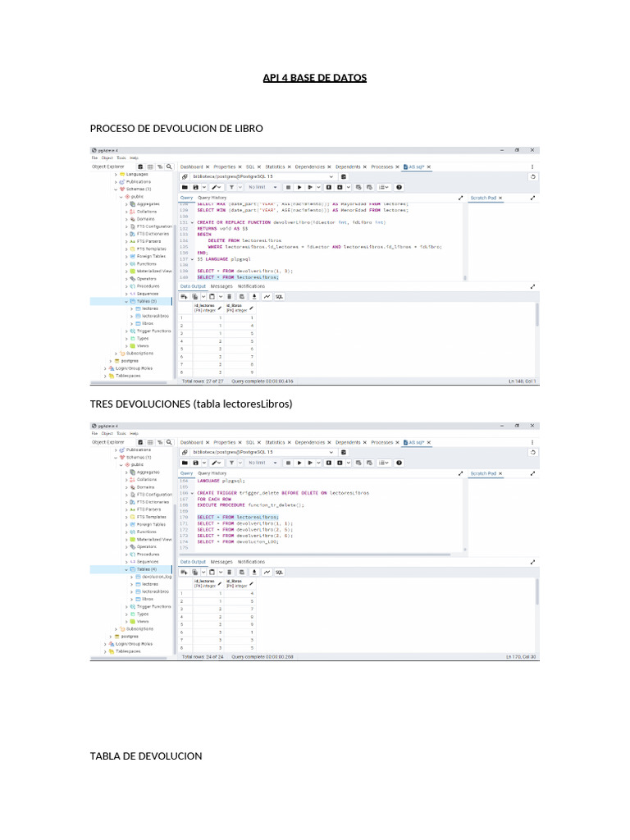Click connection status icon beside biblioteca in Tables (3) window

coord(185,177)
